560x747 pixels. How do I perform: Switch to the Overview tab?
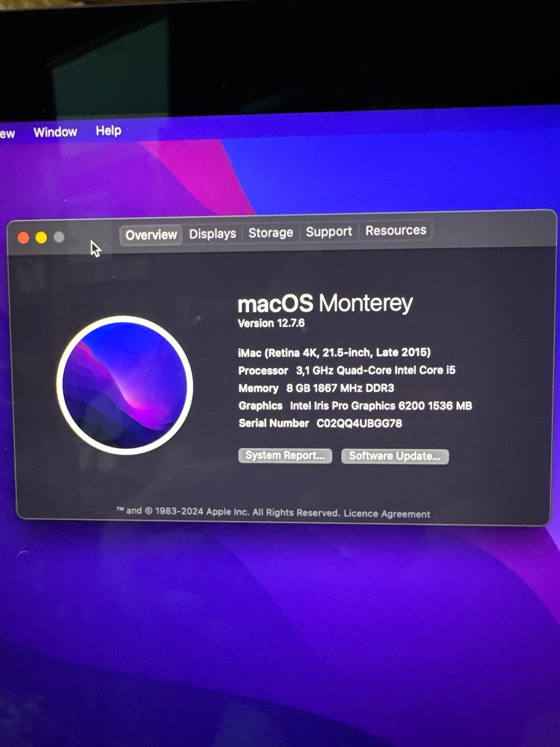(151, 234)
